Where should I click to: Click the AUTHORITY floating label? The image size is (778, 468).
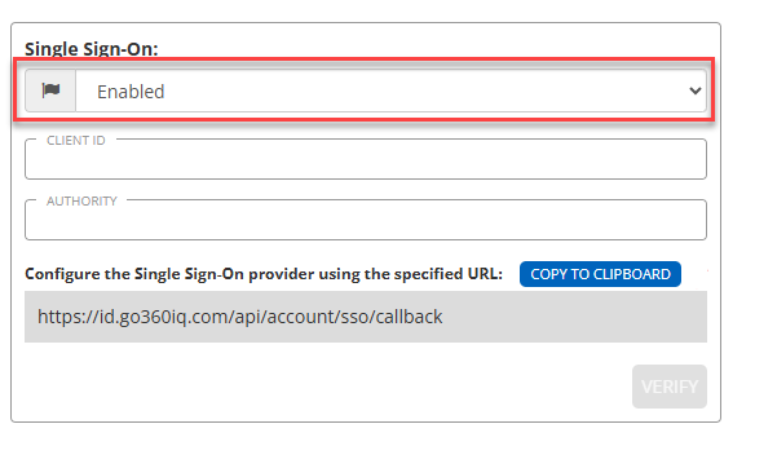(82, 201)
